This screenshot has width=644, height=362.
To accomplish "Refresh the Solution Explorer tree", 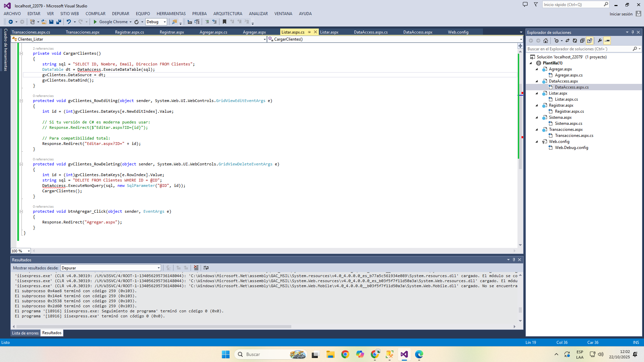I will point(575,41).
